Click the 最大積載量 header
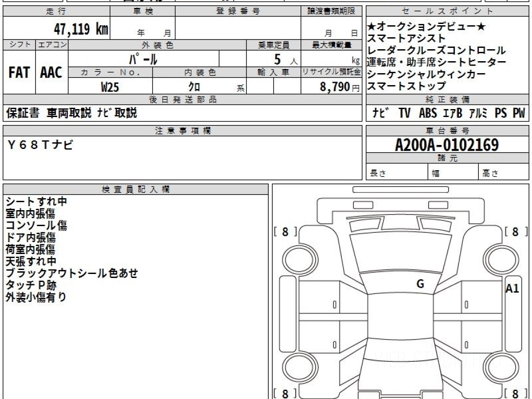The image size is (532, 399). pyautogui.click(x=331, y=45)
